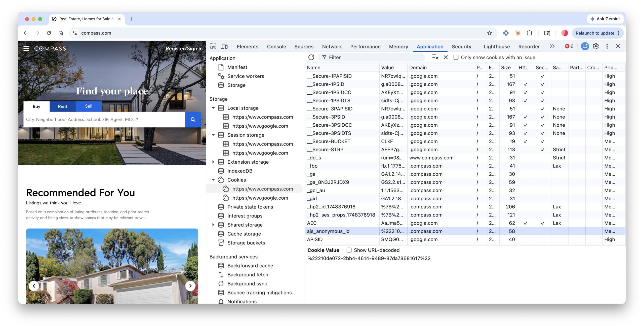Click Register/Sign In link
Image resolution: width=644 pixels, height=328 pixels.
[x=184, y=49]
